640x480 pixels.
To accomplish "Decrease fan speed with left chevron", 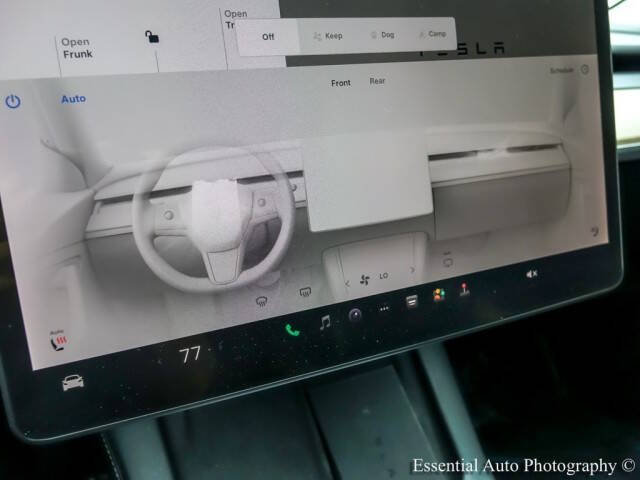I will pos(347,283).
